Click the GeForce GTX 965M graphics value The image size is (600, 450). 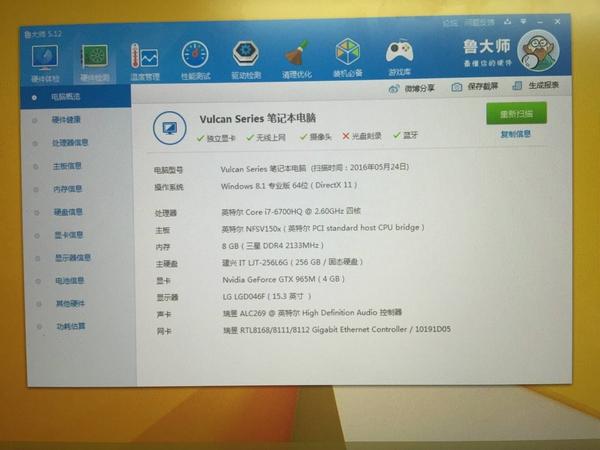point(284,279)
